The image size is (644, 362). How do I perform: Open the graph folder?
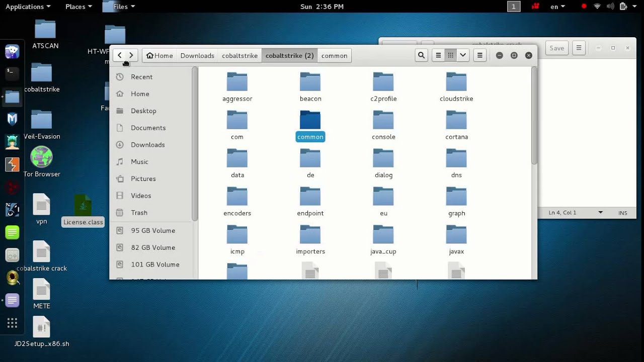click(x=456, y=202)
